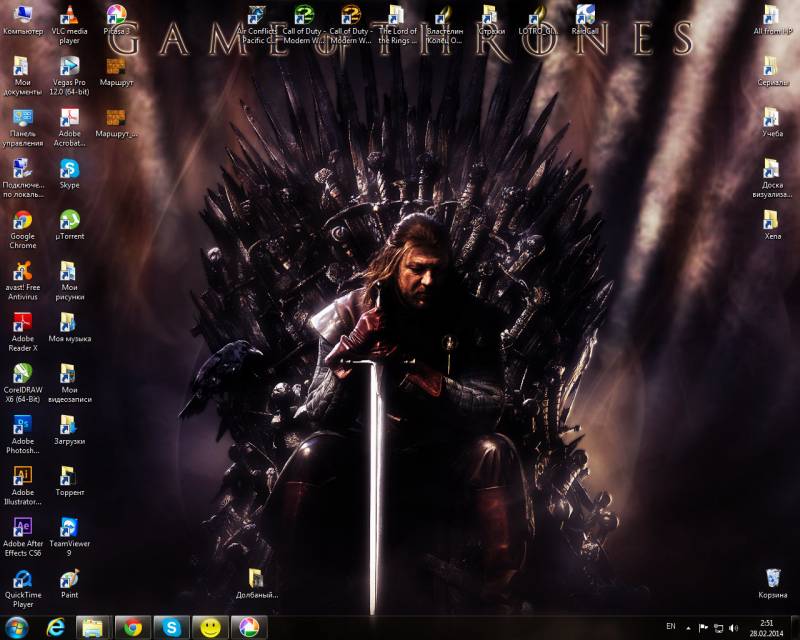This screenshot has width=800, height=640.
Task: Select The Lord of the Rings shortcut
Action: (397, 24)
